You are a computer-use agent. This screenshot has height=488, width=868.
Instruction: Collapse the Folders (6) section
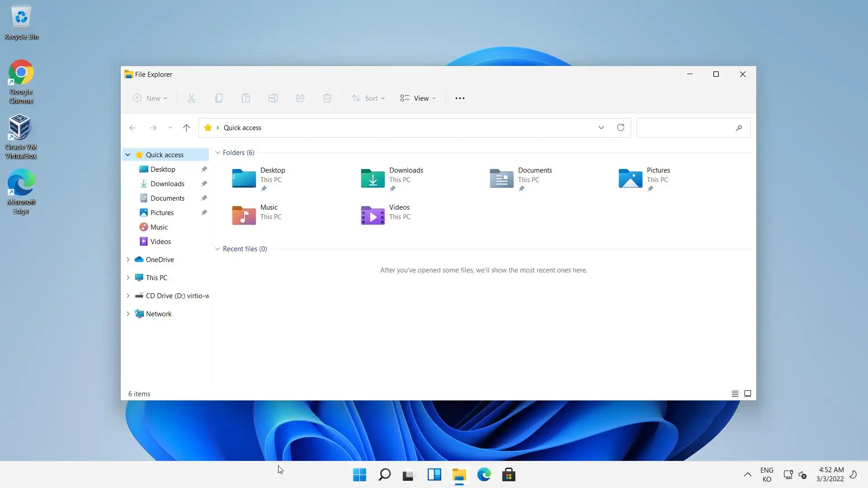pos(217,153)
